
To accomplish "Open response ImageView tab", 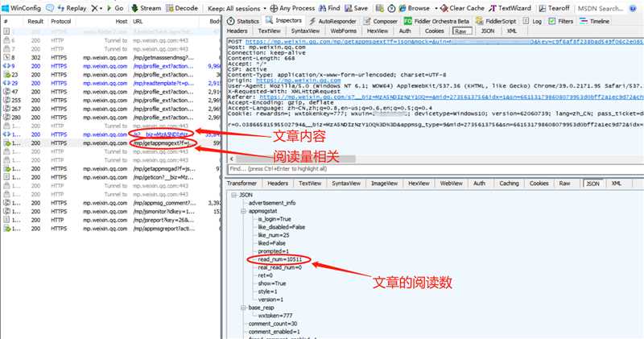I will pyautogui.click(x=384, y=184).
